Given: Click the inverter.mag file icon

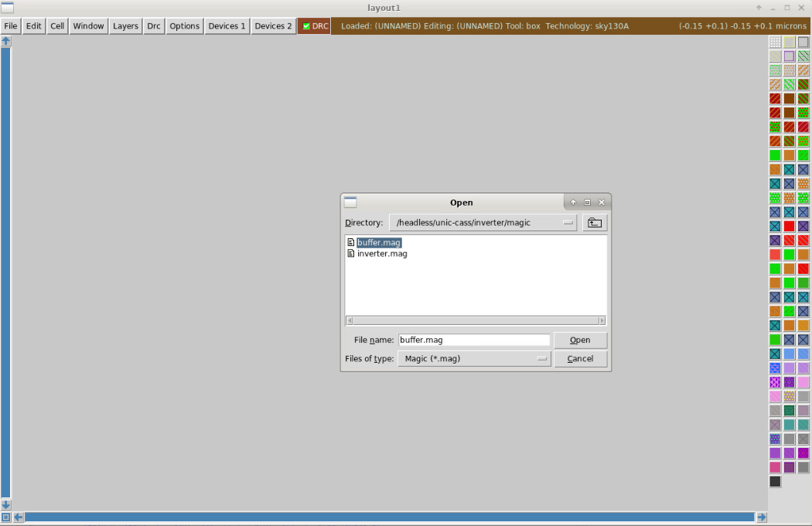Looking at the screenshot, I should [x=350, y=254].
